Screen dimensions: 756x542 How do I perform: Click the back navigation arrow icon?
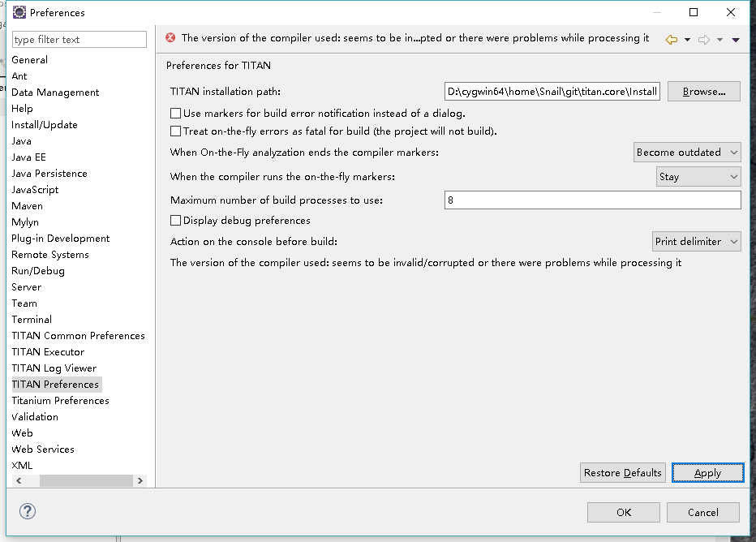pos(672,39)
